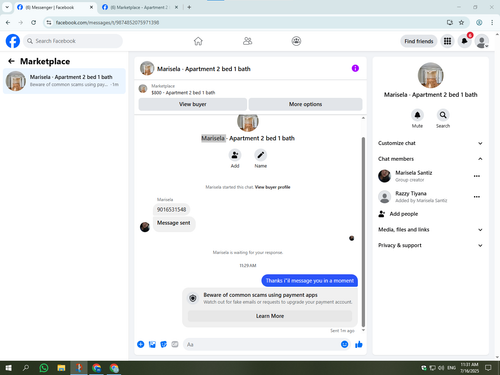Click large listing avatar in right panel
Screen dimensions: 500x375
click(x=430, y=75)
